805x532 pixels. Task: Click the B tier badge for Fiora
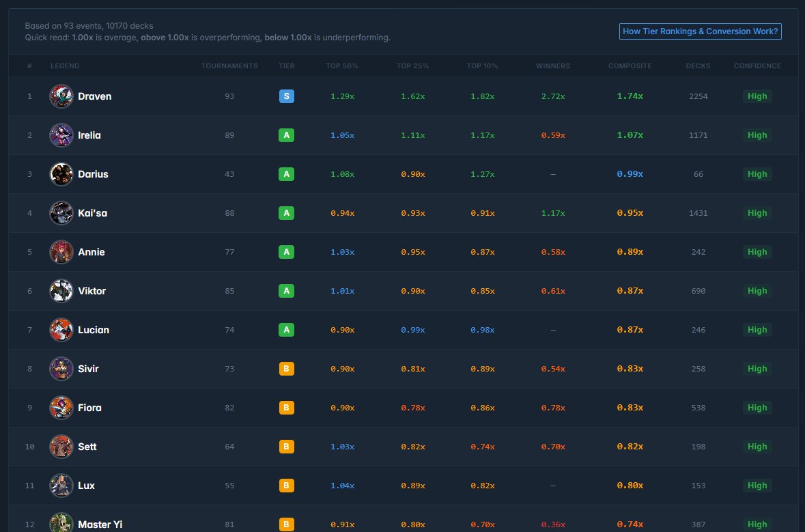coord(287,408)
